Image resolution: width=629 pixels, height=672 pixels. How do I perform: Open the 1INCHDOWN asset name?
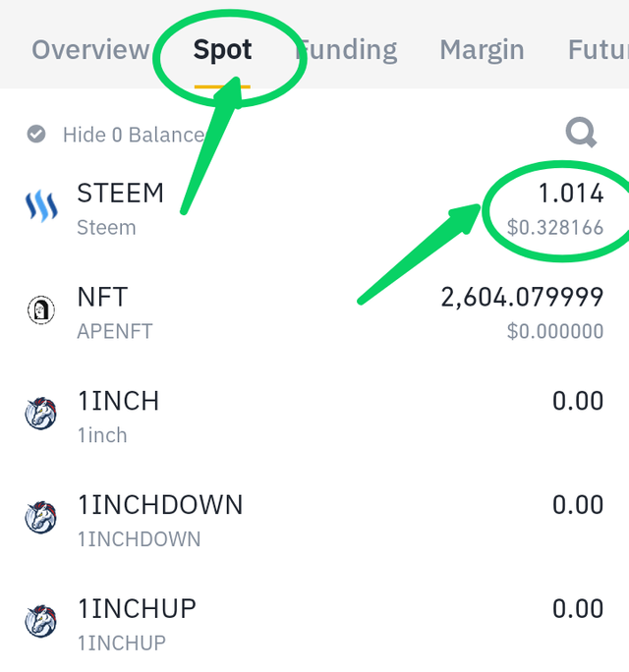[x=160, y=505]
